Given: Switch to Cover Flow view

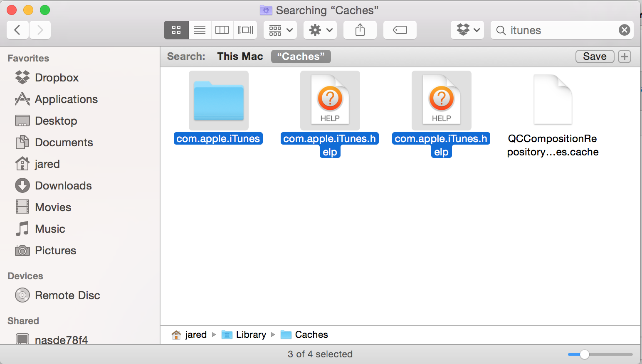Looking at the screenshot, I should tap(245, 30).
